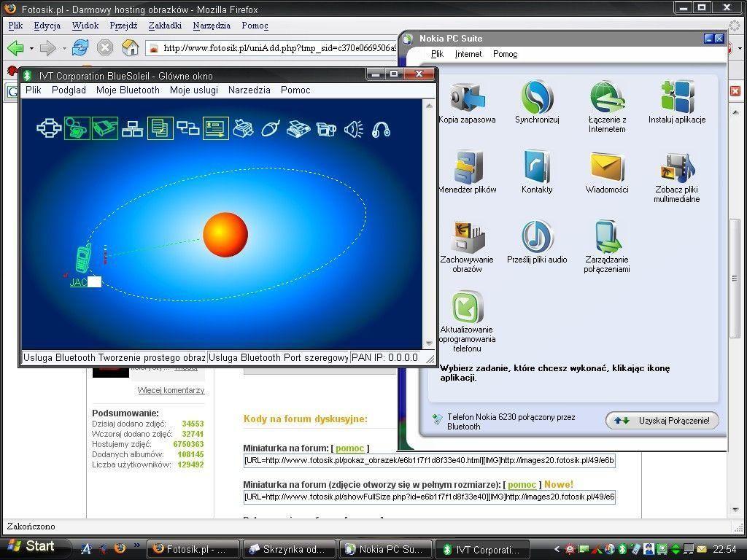The height and width of the screenshot is (560, 747).
Task: Go to the Firefox Home page button
Action: [x=130, y=47]
